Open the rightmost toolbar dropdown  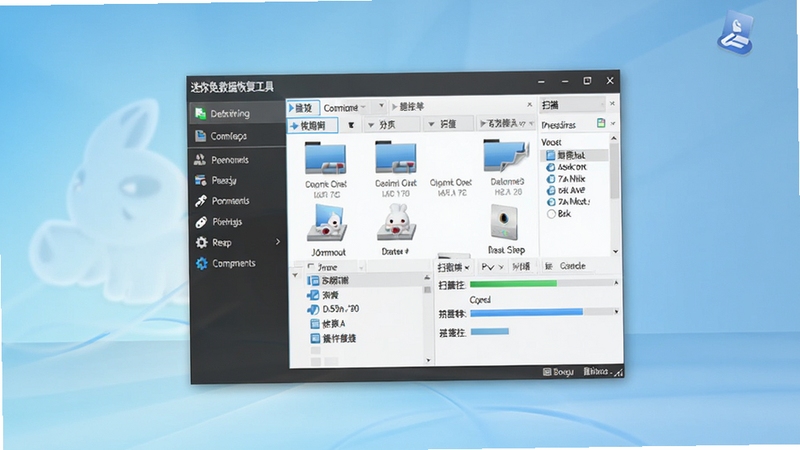507,123
